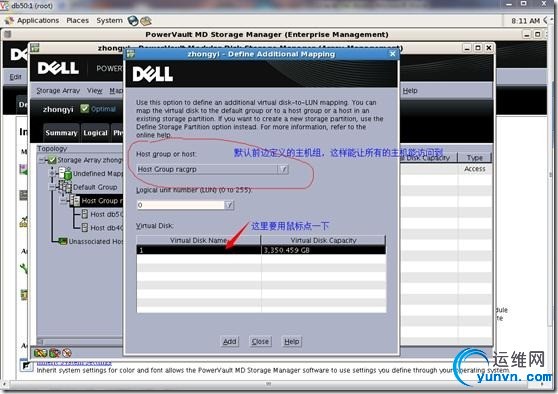Click the Host Group racgrp tree icon

(x=75, y=200)
